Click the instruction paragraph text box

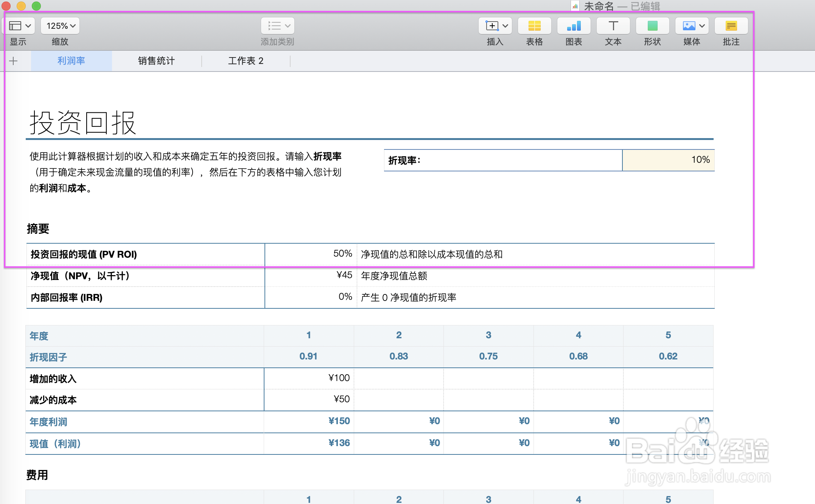185,172
